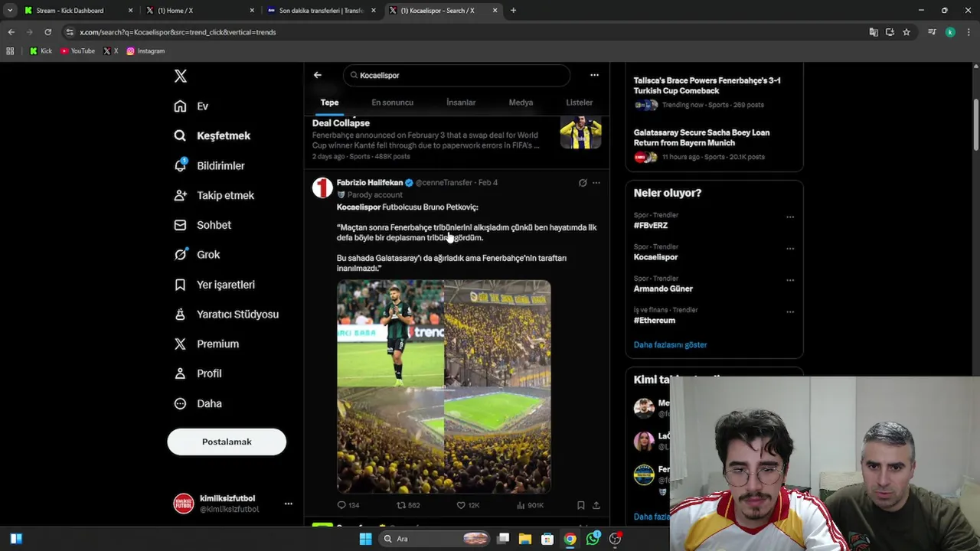Image resolution: width=980 pixels, height=551 pixels.
Task: Open Fabrizio Halifekan profile name
Action: coord(370,183)
